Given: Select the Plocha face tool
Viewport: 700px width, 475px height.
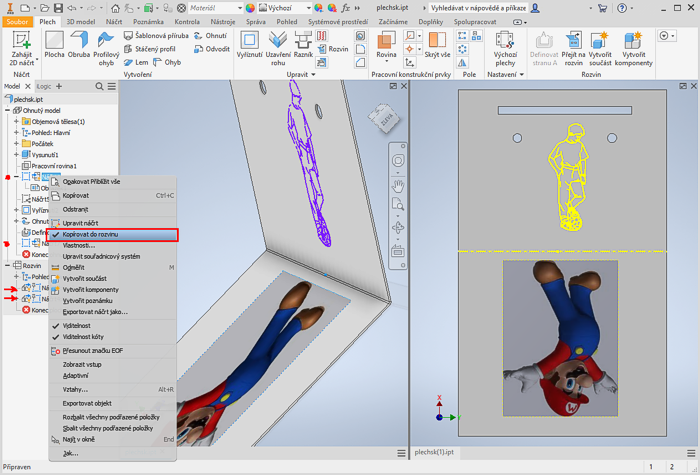Looking at the screenshot, I should coord(54,45).
